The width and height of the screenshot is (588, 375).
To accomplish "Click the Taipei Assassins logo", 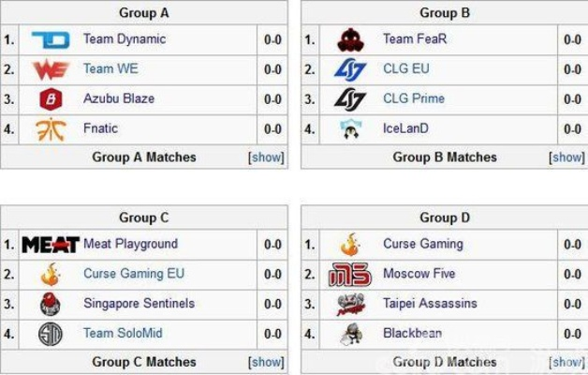I will [x=350, y=305].
